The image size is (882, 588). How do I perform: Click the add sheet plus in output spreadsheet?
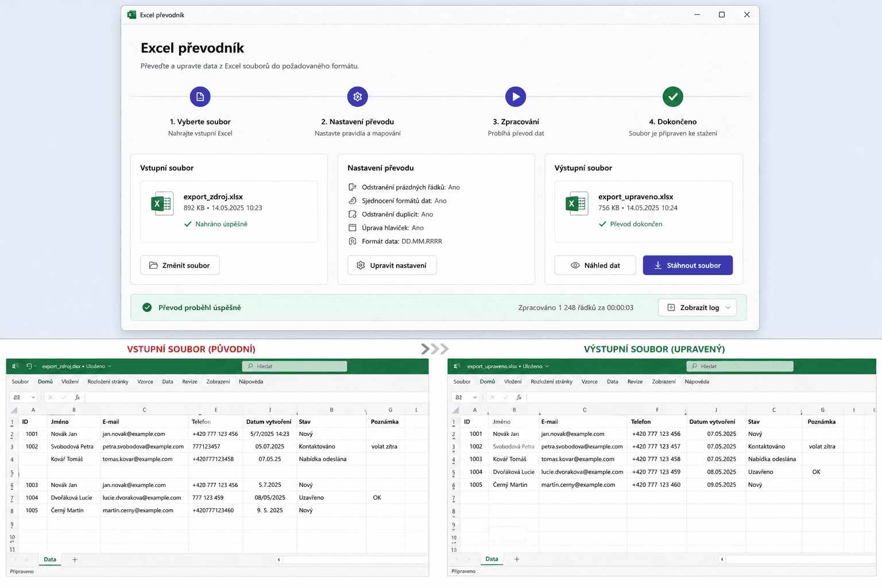click(517, 559)
